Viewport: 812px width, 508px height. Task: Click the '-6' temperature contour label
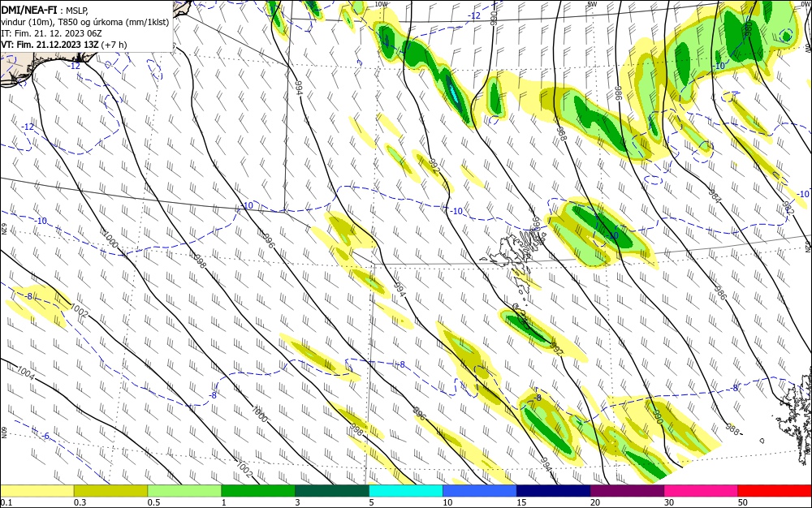pos(45,436)
